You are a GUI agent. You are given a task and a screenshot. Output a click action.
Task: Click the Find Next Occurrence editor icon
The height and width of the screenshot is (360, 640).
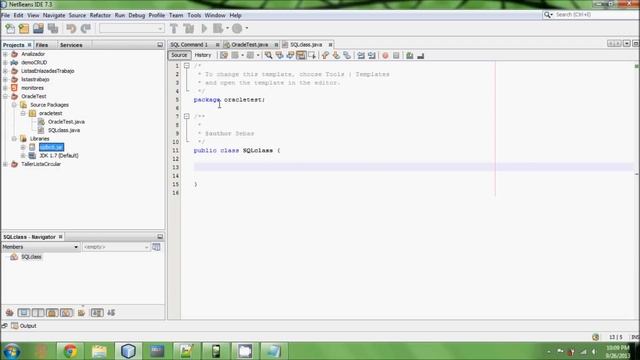pos(290,55)
